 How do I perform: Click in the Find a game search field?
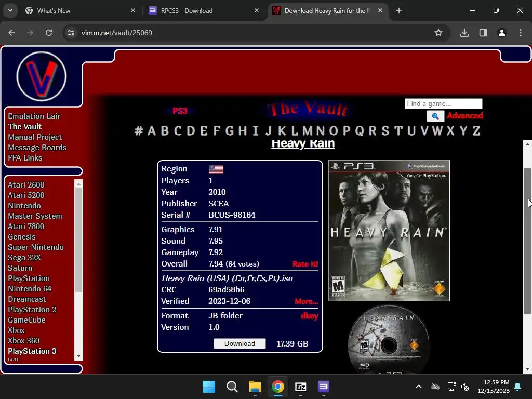(444, 103)
